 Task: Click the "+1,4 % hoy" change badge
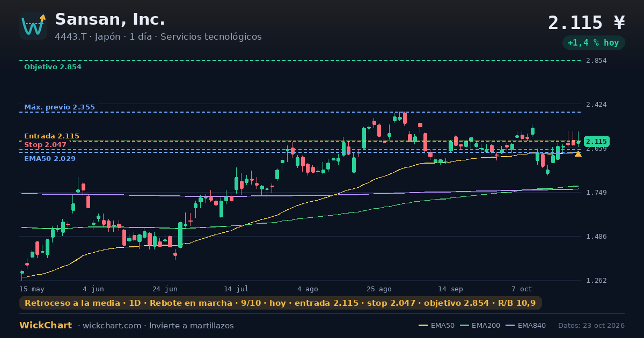594,43
